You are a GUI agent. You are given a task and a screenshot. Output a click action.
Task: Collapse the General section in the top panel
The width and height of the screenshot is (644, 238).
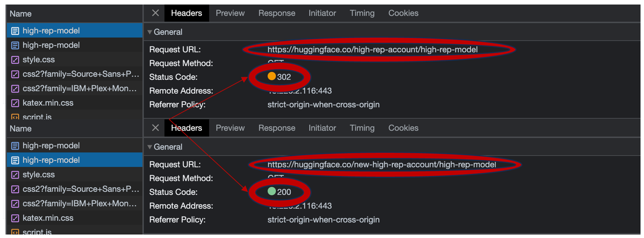click(x=150, y=32)
